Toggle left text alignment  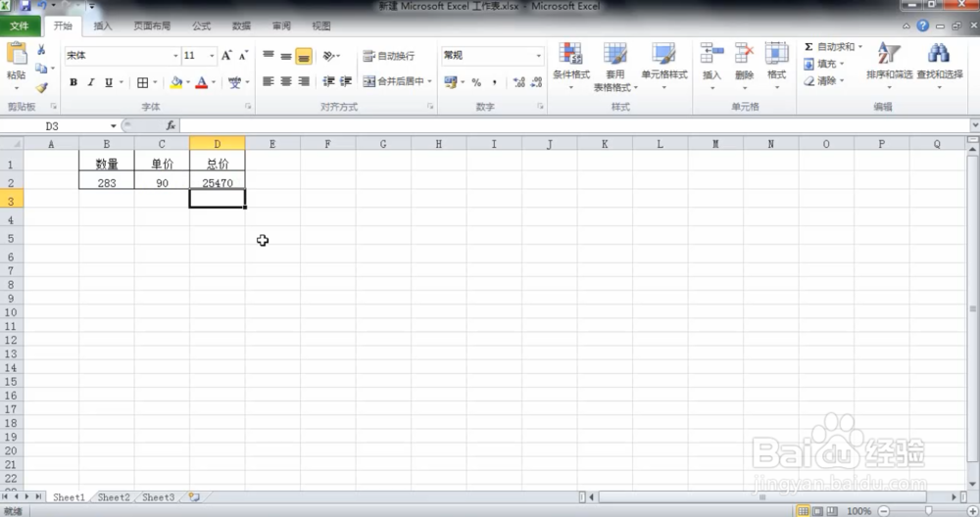269,81
